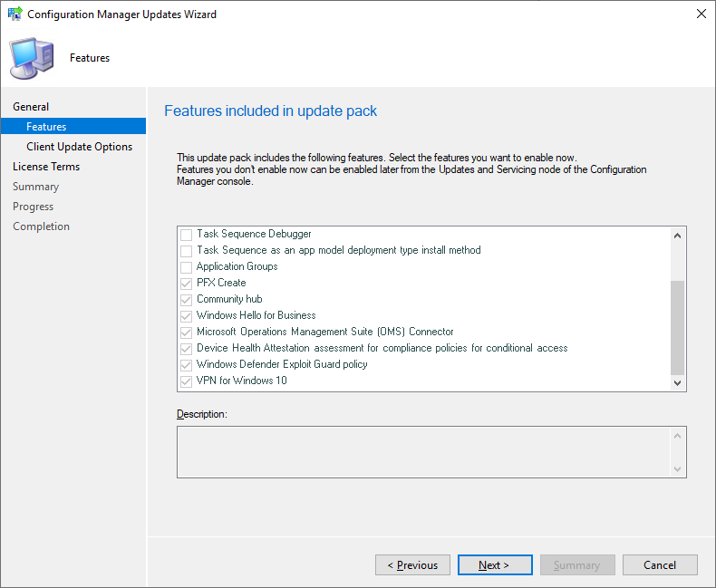Open the General section in sidebar
Viewport: 716px width, 588px height.
point(31,107)
